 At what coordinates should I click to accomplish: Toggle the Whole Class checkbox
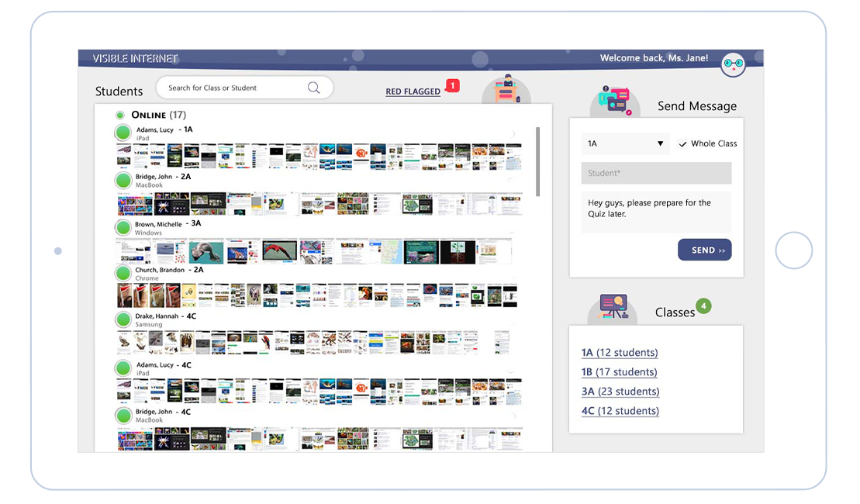coord(682,143)
